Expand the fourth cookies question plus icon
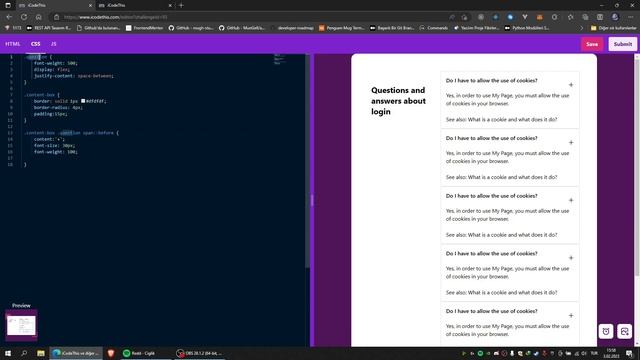This screenshot has width=640, height=360. point(571,258)
